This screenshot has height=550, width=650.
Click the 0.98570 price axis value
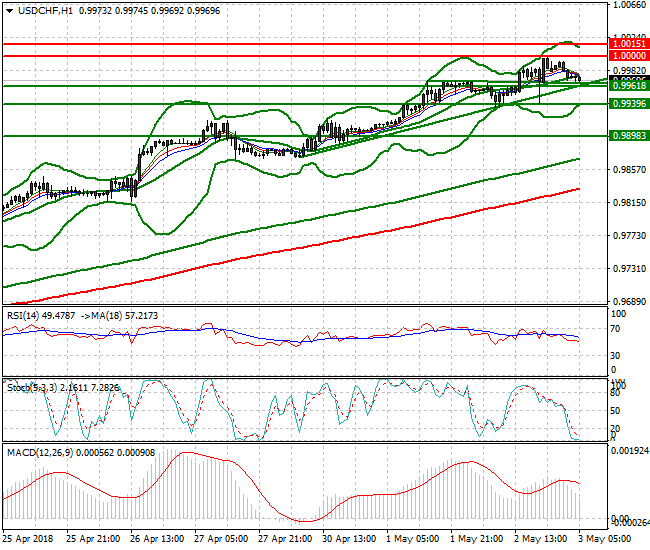pyautogui.click(x=629, y=170)
